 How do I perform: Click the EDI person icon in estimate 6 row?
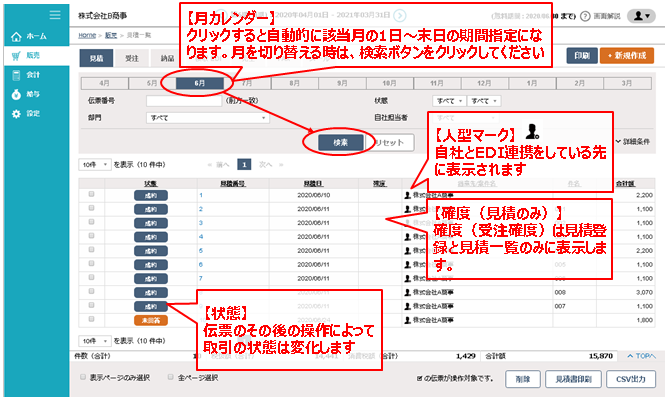[x=407, y=265]
